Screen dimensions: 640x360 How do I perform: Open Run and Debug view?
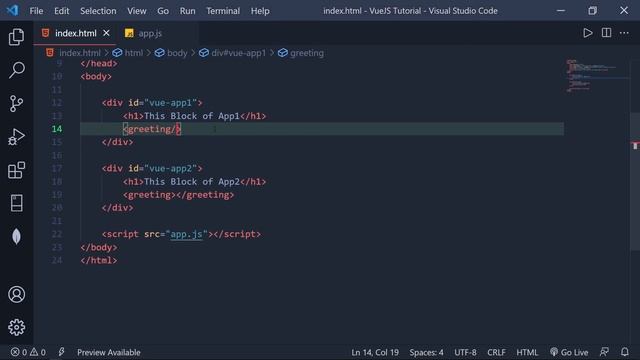point(16,137)
